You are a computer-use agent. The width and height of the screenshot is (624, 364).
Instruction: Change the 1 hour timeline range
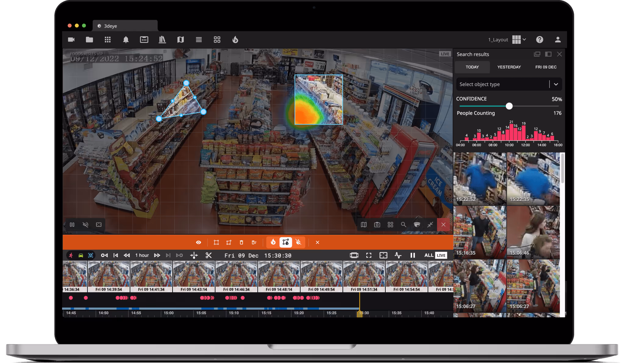(x=142, y=255)
